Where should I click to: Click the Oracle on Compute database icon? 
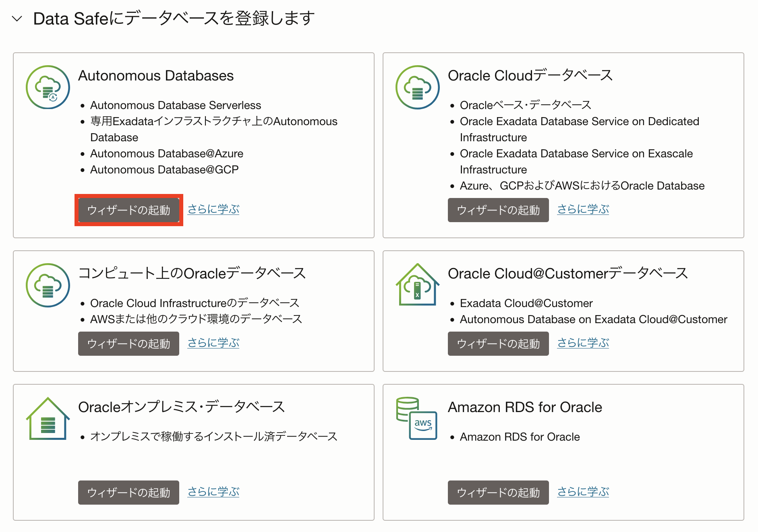(48, 285)
